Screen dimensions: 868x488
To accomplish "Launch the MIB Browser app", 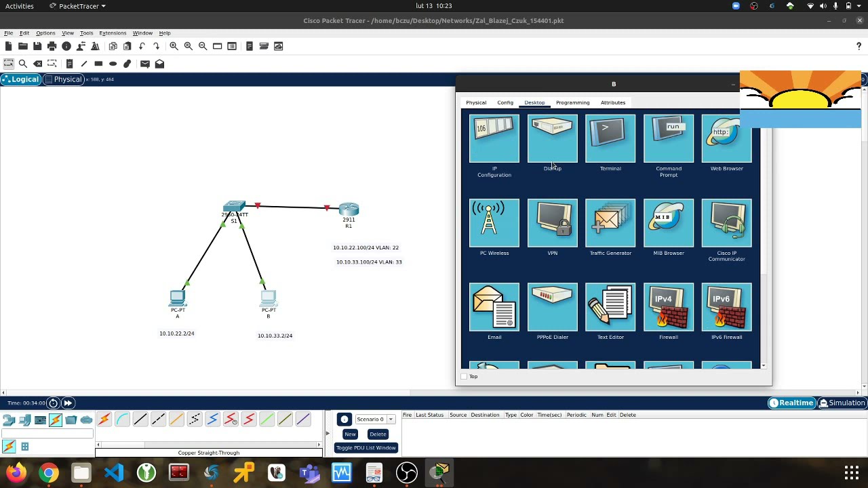I will coord(669,223).
